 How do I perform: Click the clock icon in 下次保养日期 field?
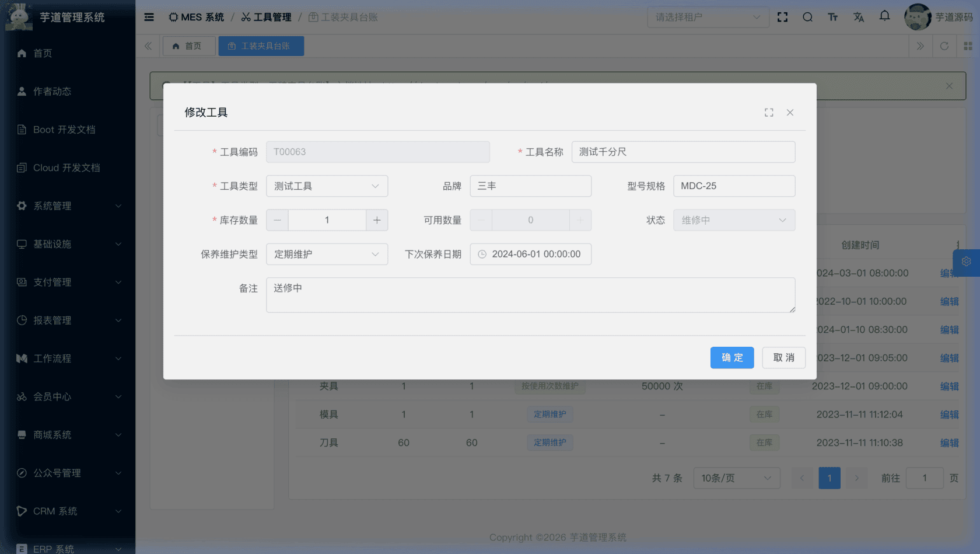[x=482, y=254]
